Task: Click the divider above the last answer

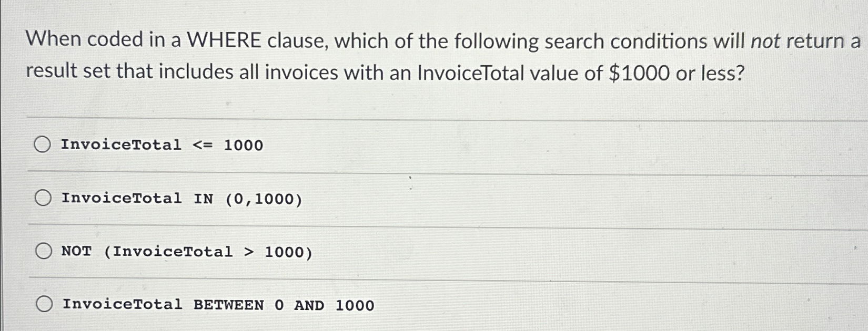Action: pyautogui.click(x=368, y=278)
